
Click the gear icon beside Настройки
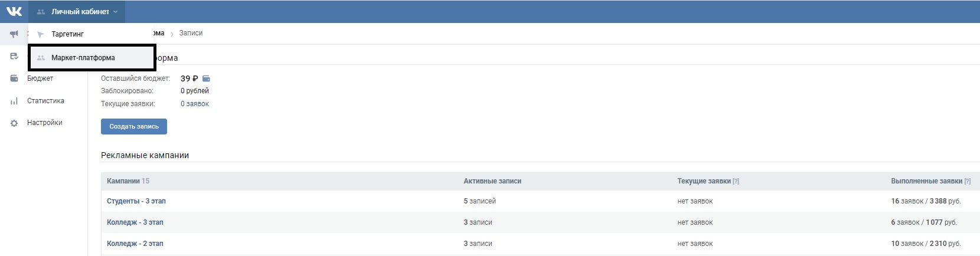(14, 123)
